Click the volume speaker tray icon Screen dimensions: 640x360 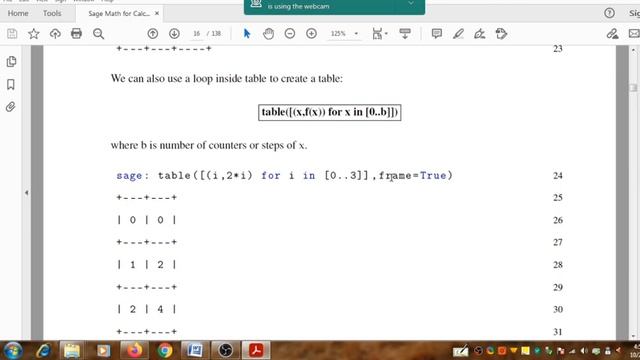584,351
